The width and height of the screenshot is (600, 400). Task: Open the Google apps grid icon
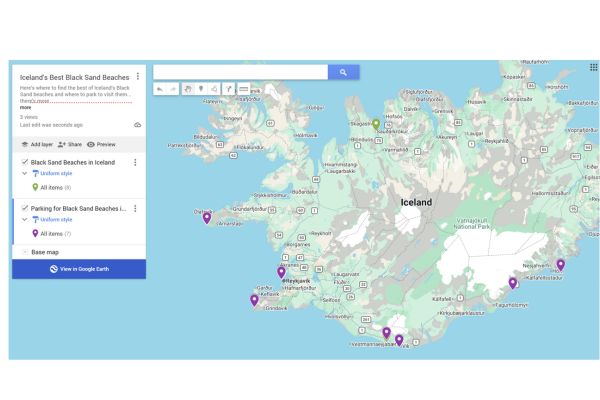click(593, 67)
